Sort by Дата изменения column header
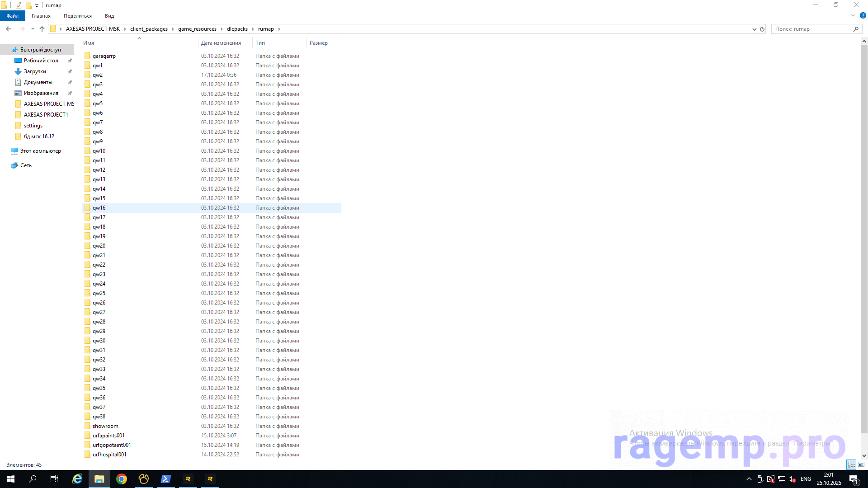The image size is (868, 488). point(221,43)
